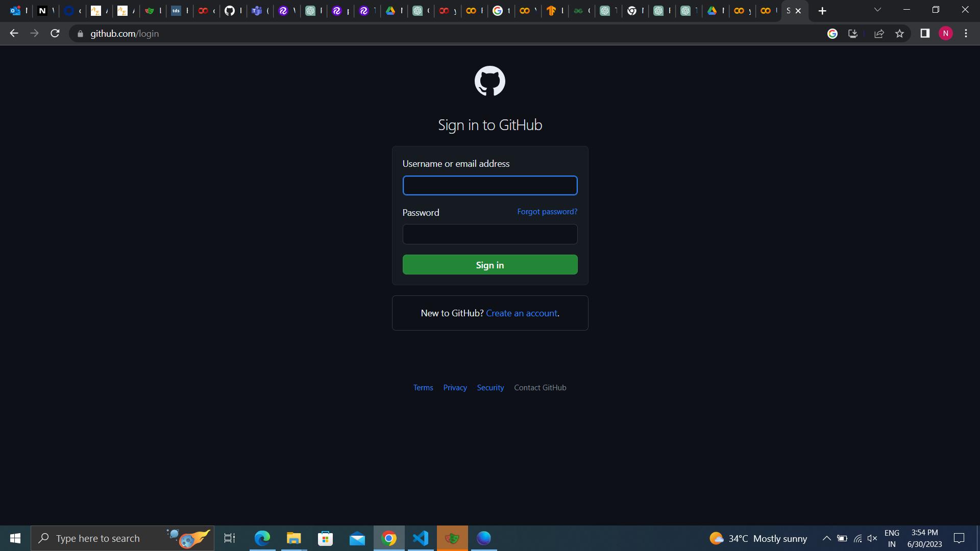This screenshot has height=551, width=980.
Task: Open the blue sphere app in the taskbar
Action: coord(484,538)
